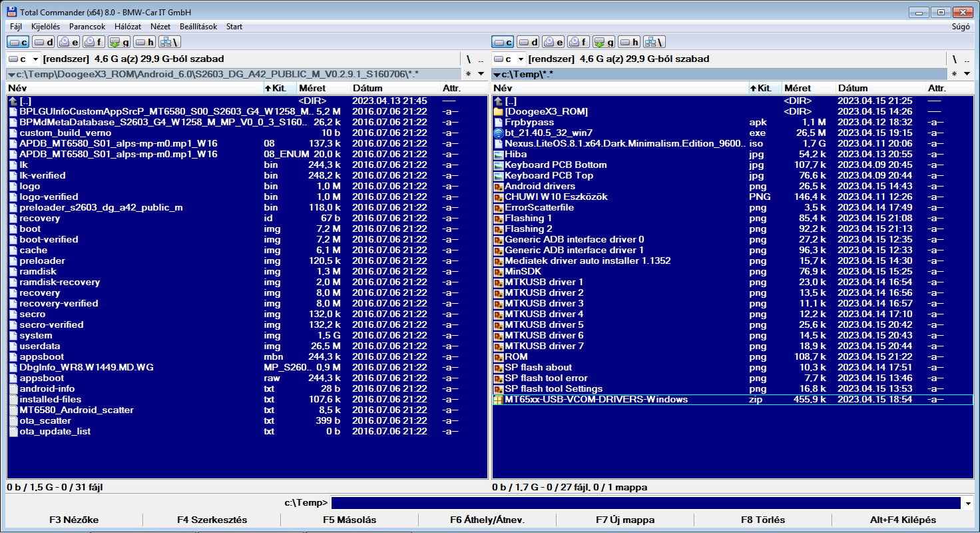Switch left panel to drive h button
The height and width of the screenshot is (533, 980).
click(144, 42)
